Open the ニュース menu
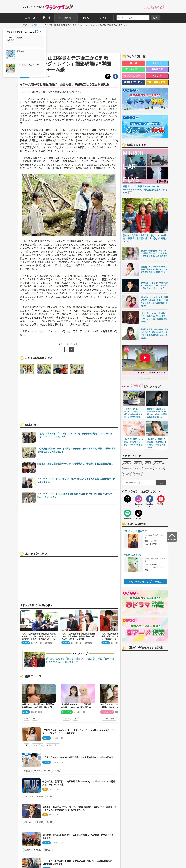 [30, 18]
